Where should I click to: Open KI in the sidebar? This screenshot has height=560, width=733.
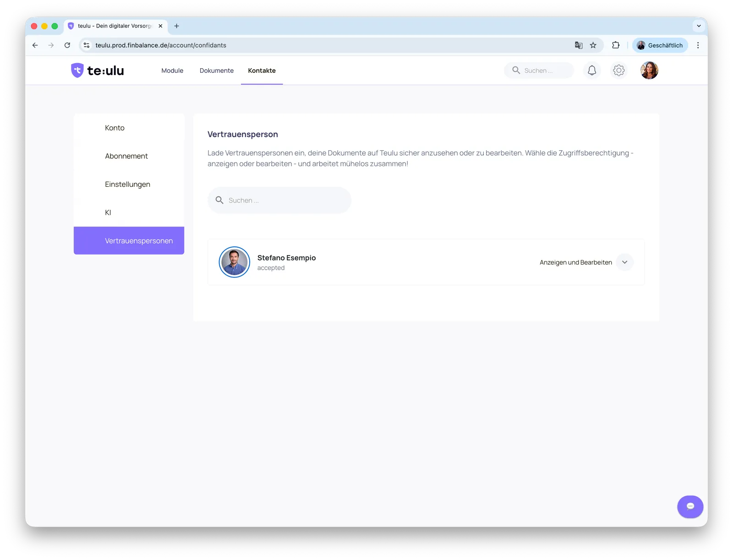129,212
